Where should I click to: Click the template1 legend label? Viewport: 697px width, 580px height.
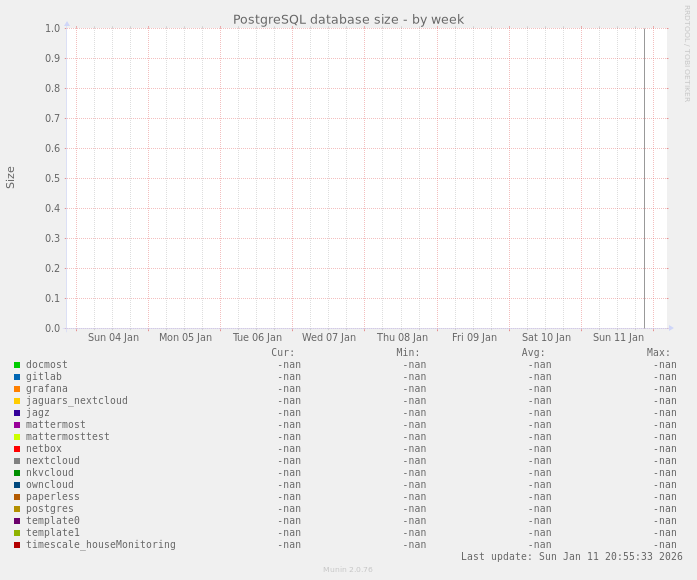(52, 533)
